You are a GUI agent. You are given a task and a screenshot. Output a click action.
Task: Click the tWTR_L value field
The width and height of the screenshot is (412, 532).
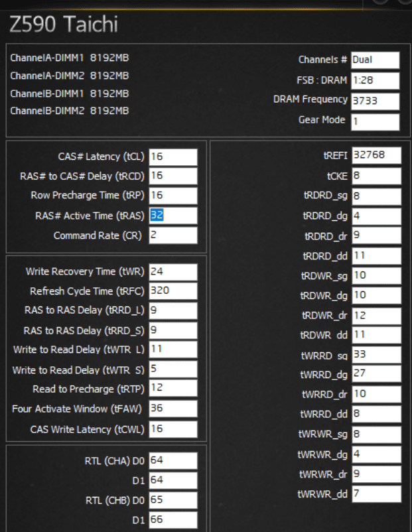(173, 350)
